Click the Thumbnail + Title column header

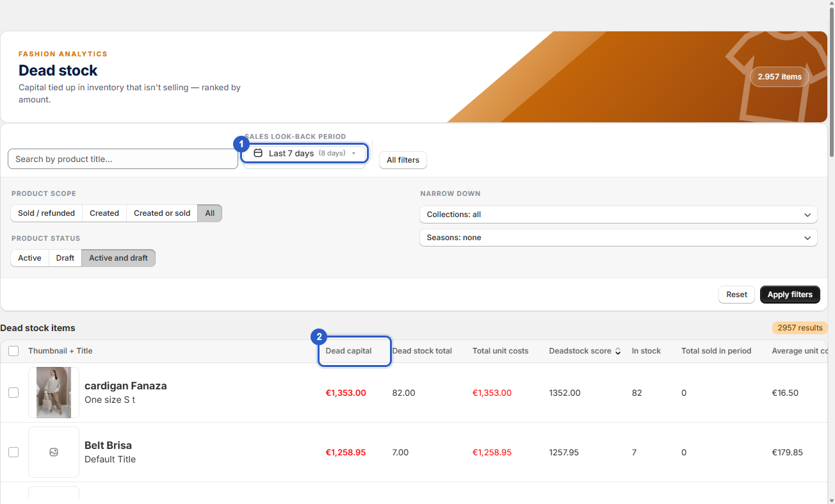60,351
